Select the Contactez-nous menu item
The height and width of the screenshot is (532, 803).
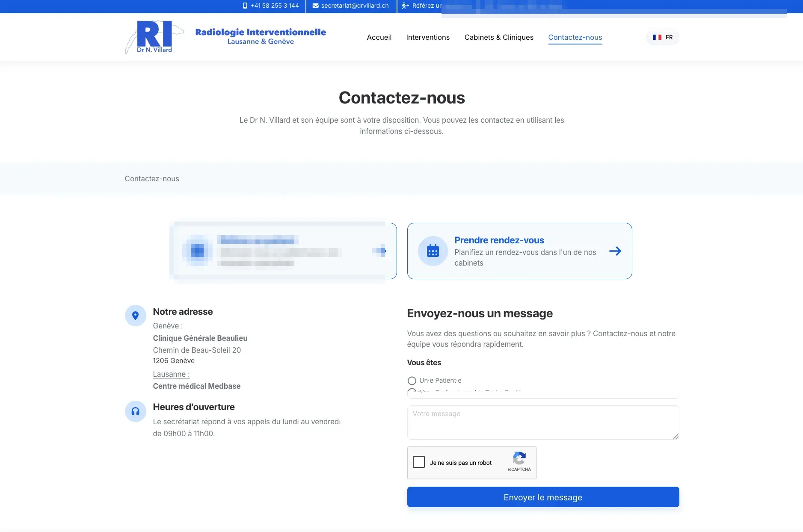click(x=575, y=37)
